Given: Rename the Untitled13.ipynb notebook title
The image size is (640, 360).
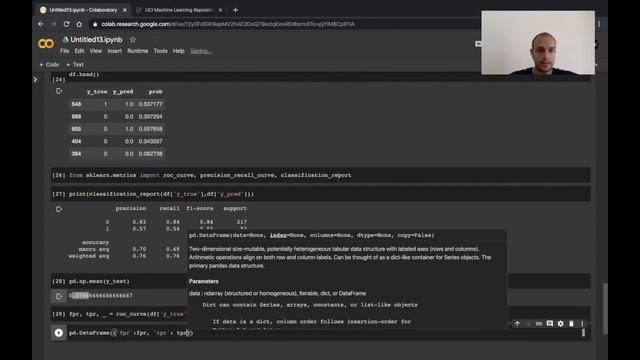Looking at the screenshot, I should pyautogui.click(x=96, y=40).
